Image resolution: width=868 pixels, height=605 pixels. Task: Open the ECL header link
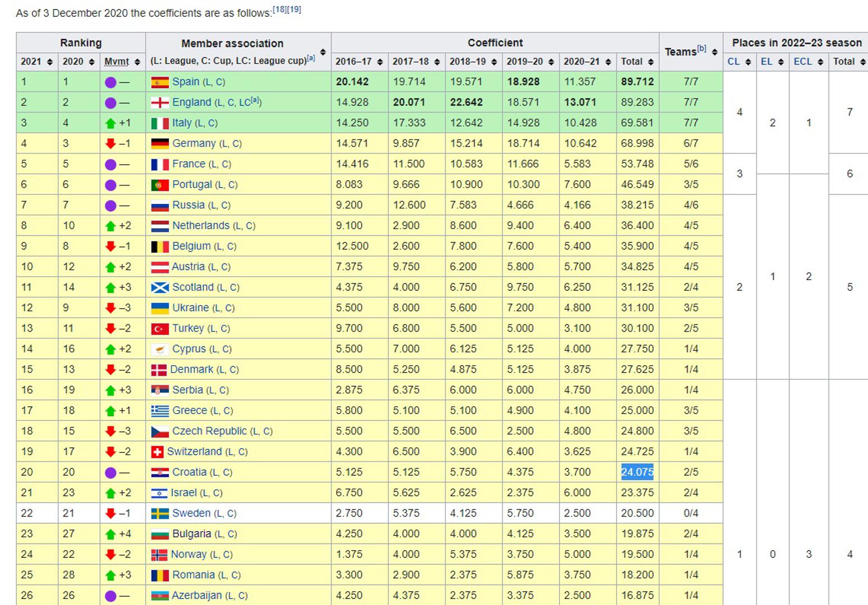[x=802, y=62]
